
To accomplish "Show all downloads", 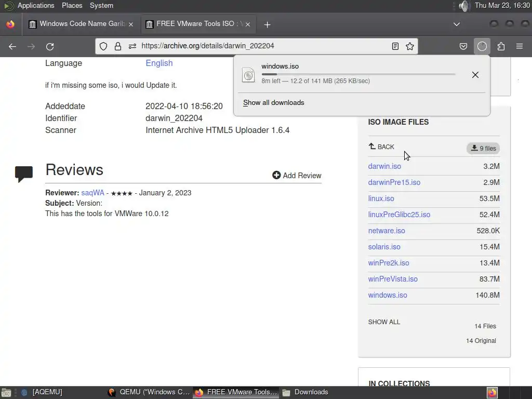I will click(273, 102).
